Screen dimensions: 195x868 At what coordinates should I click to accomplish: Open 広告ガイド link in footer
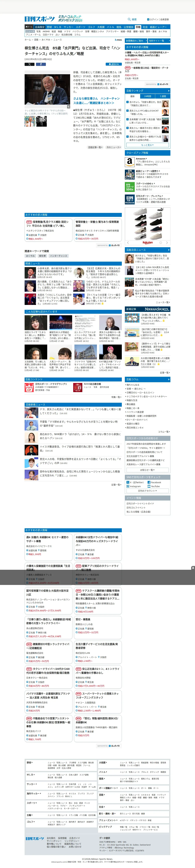(75, 838)
